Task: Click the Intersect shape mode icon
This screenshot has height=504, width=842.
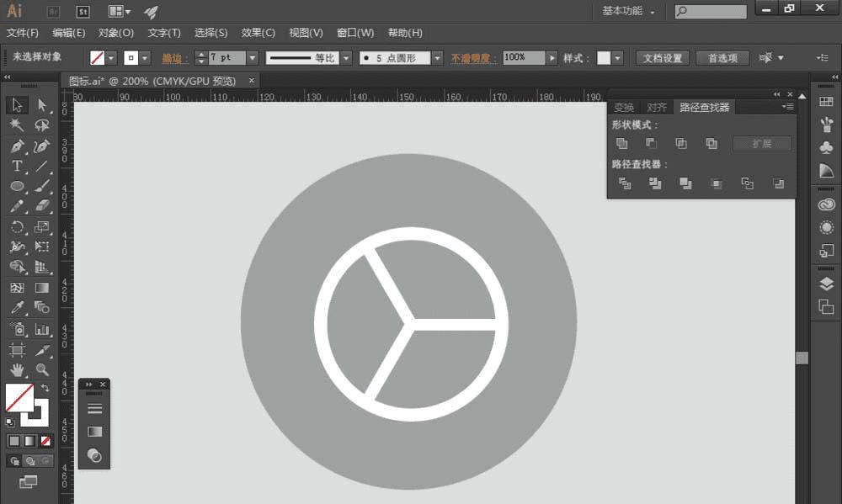Action: click(x=681, y=143)
